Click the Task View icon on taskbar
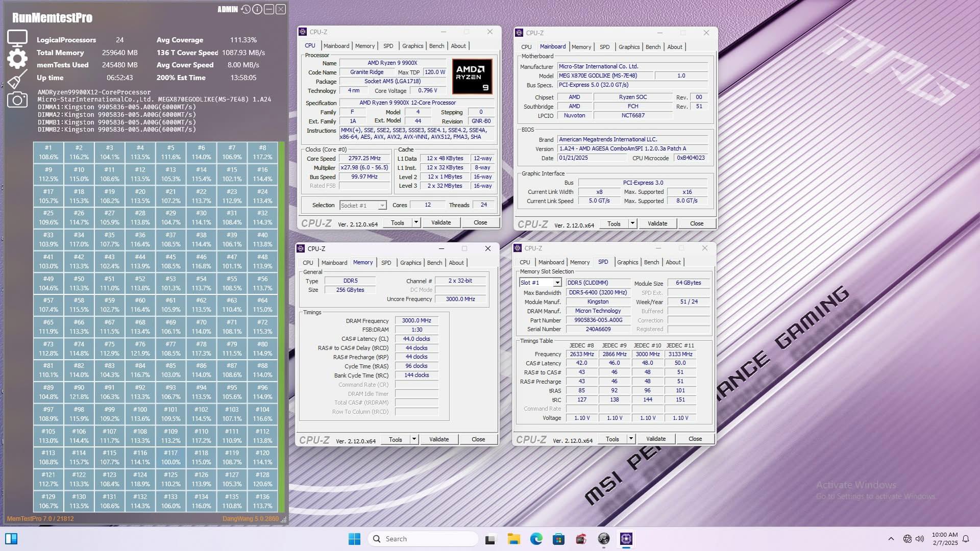This screenshot has height=551, width=980. click(x=491, y=539)
